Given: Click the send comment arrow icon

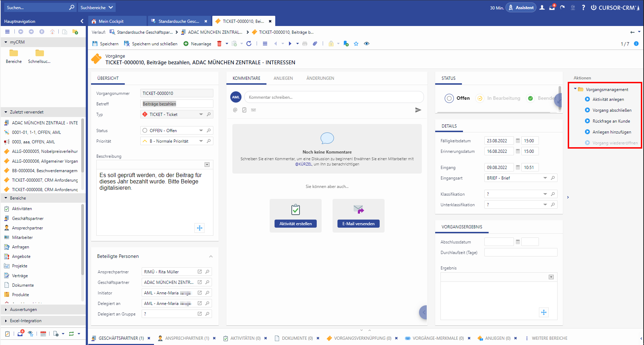Looking at the screenshot, I should coord(418,110).
